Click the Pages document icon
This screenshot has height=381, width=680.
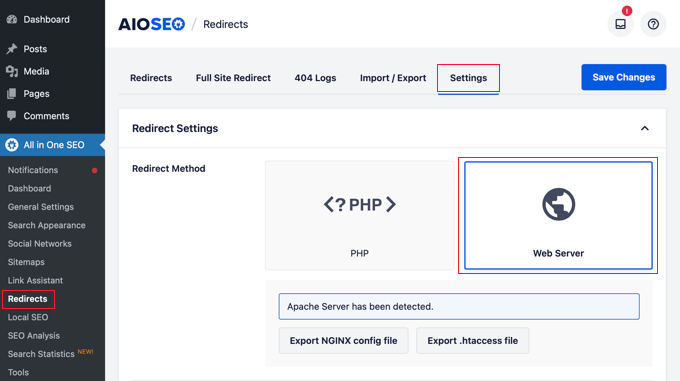(12, 94)
